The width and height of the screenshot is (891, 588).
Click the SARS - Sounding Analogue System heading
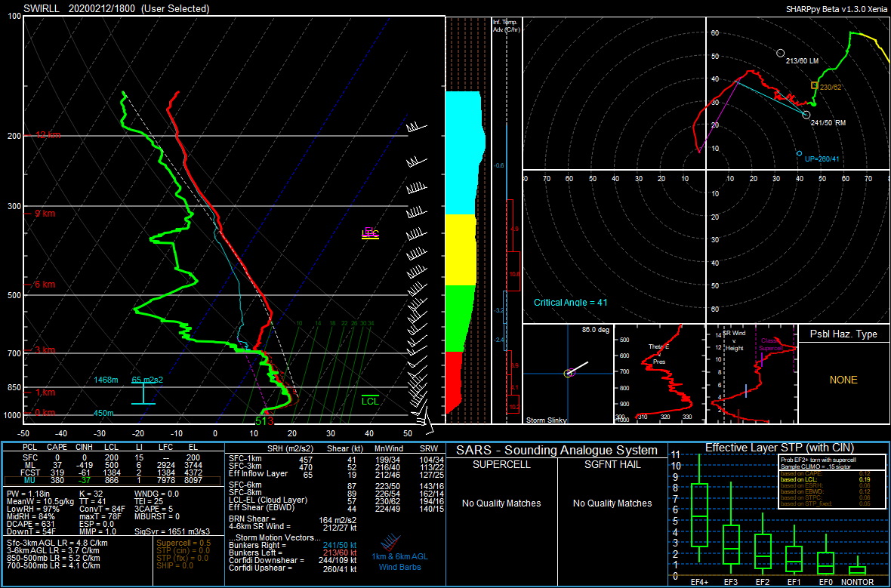coord(557,451)
